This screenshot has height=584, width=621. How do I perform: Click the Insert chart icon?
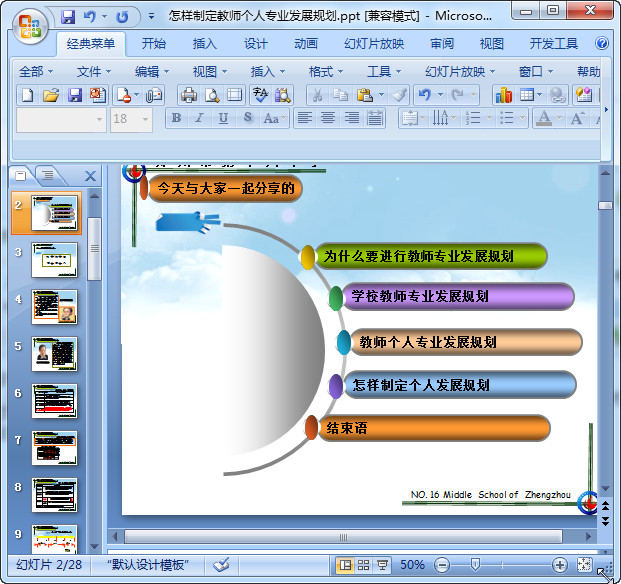pyautogui.click(x=503, y=95)
